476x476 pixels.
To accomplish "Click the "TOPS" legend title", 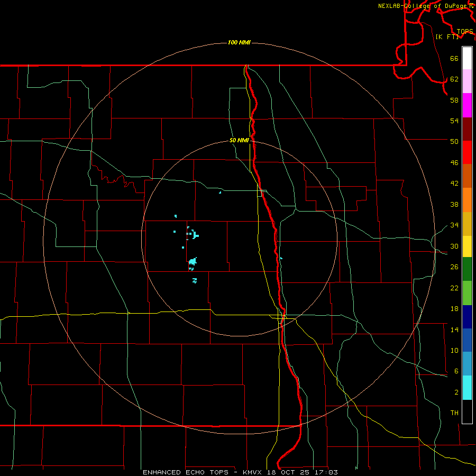I will (x=465, y=32).
